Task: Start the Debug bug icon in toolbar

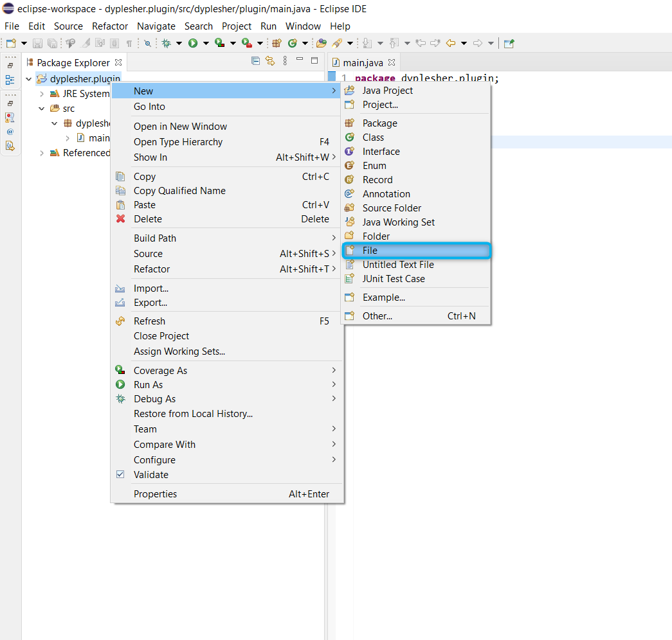Action: [167, 43]
